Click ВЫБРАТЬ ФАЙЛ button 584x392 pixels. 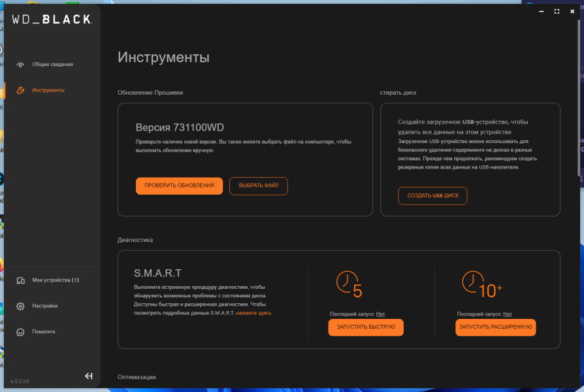click(259, 186)
